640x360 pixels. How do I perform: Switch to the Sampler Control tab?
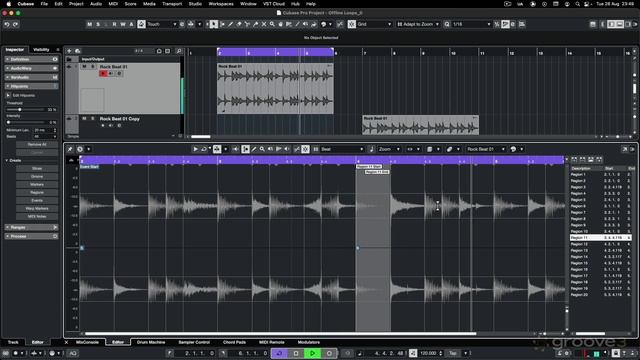coord(194,342)
